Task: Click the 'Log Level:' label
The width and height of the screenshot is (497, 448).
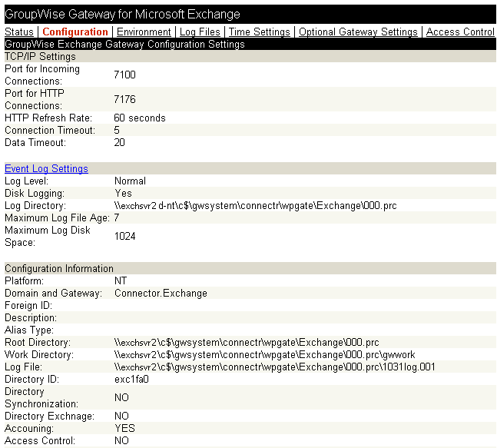Action: pyautogui.click(x=27, y=181)
